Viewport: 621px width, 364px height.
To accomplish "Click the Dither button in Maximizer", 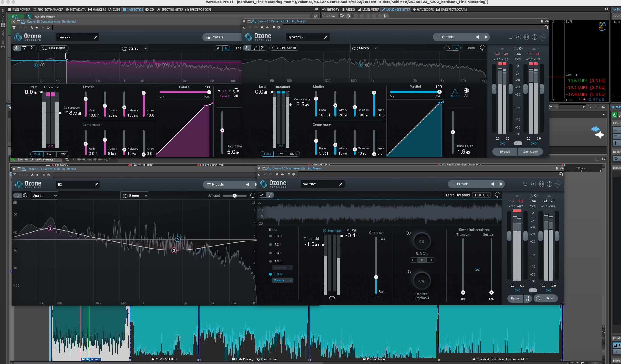I will pos(550,298).
